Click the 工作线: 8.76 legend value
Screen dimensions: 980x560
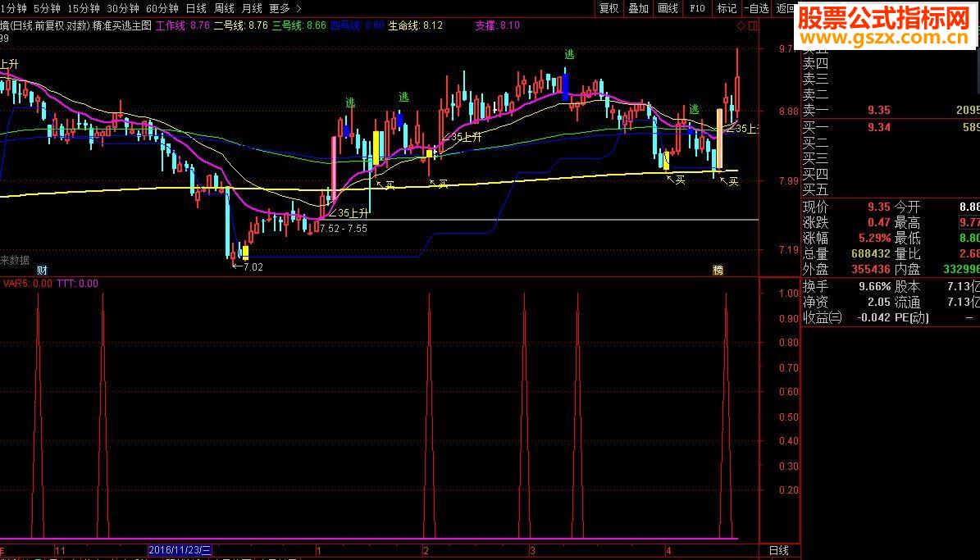(183, 25)
